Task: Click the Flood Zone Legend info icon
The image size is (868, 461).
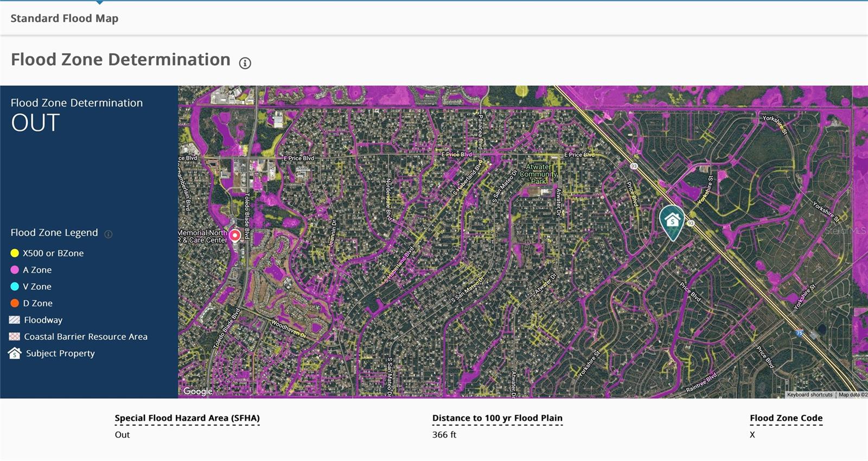Action: 108,234
